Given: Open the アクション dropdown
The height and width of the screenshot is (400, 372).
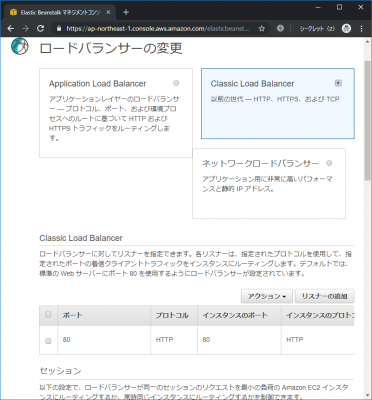Looking at the screenshot, I should point(267,296).
